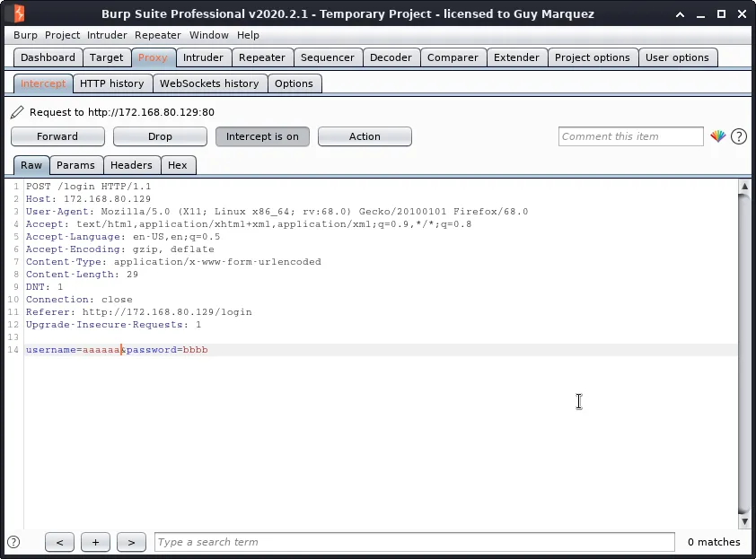Image resolution: width=756 pixels, height=559 pixels.
Task: Open the Comparer tab
Action: click(453, 57)
